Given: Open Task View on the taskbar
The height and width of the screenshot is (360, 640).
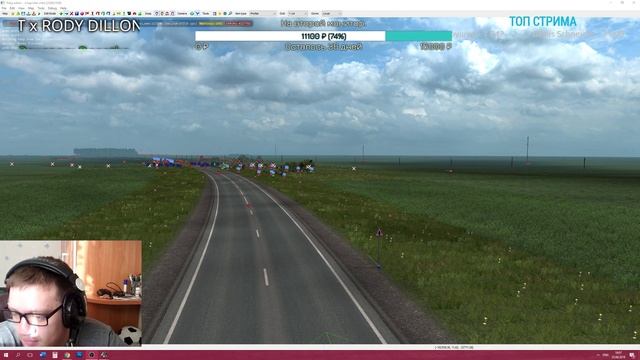Looking at the screenshot, I should [30, 355].
